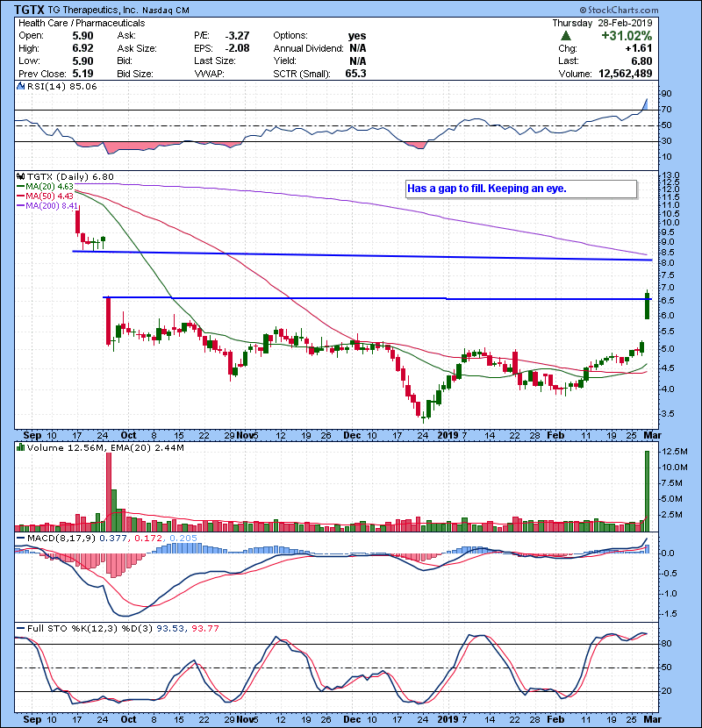702x728 pixels.
Task: Click the green up-arrow change indicator
Action: point(567,36)
